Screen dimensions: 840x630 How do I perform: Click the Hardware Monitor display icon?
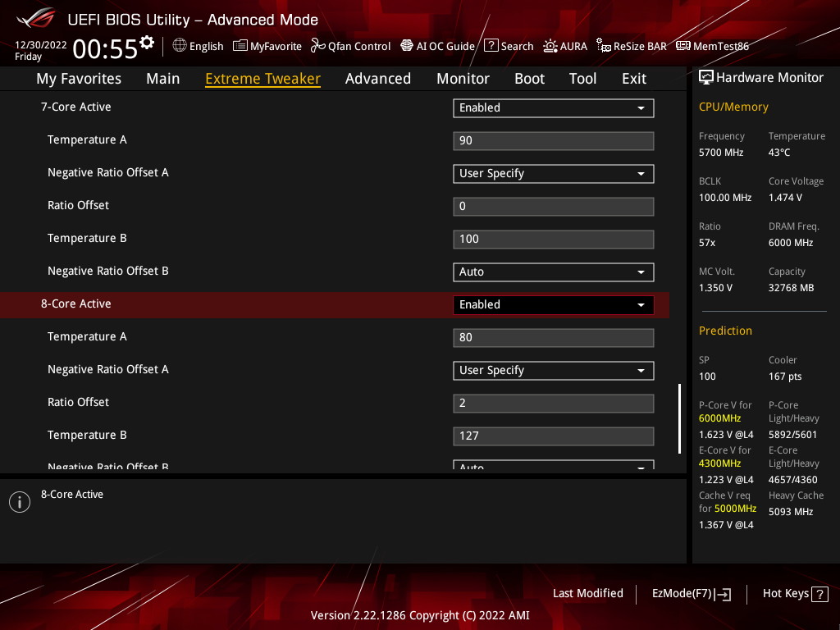point(706,78)
